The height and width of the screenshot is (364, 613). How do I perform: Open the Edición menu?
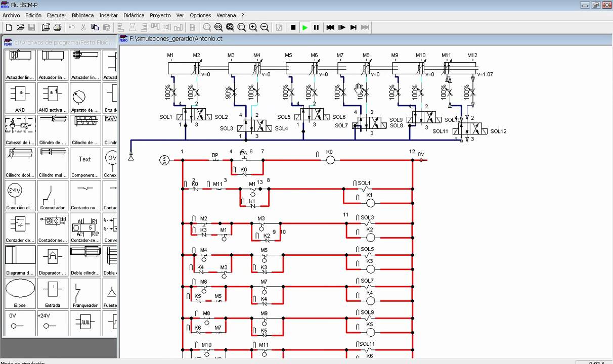point(33,15)
